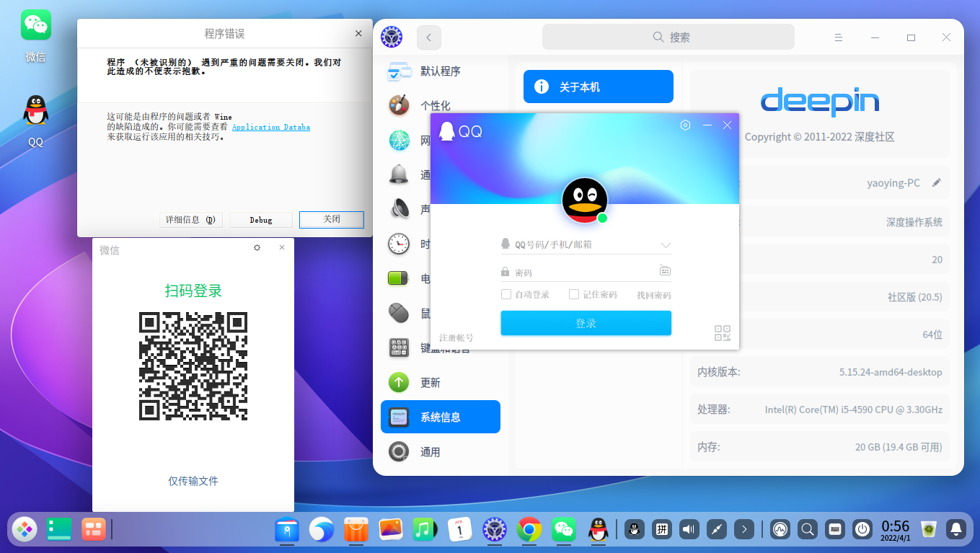Open image album app in dock
Viewport: 980px width, 553px height.
(x=391, y=530)
